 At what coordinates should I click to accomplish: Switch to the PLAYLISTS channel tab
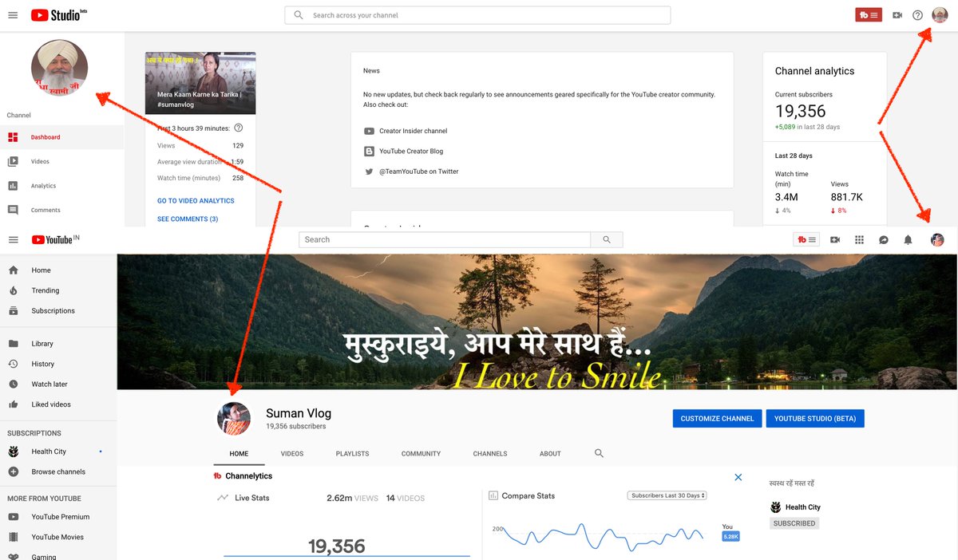coord(352,454)
